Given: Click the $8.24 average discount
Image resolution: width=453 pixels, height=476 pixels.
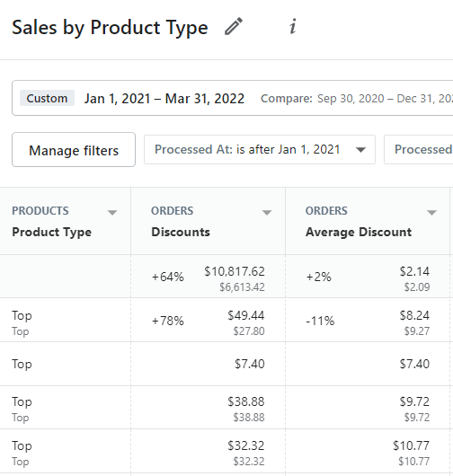Looking at the screenshot, I should pyautogui.click(x=414, y=315).
